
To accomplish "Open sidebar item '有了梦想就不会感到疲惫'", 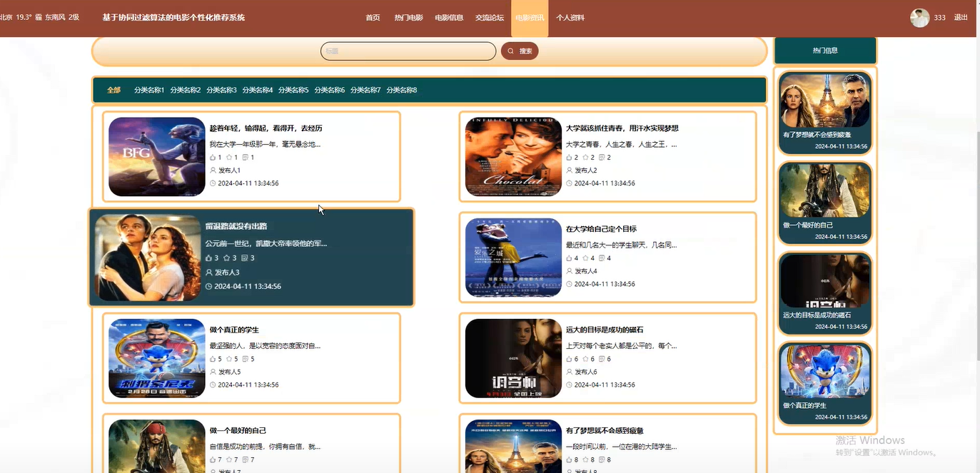I will point(825,111).
